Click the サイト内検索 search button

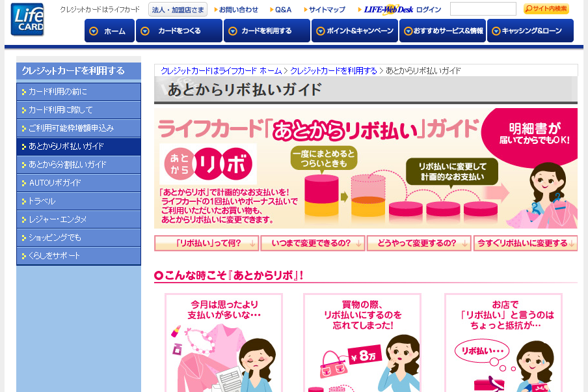click(546, 8)
